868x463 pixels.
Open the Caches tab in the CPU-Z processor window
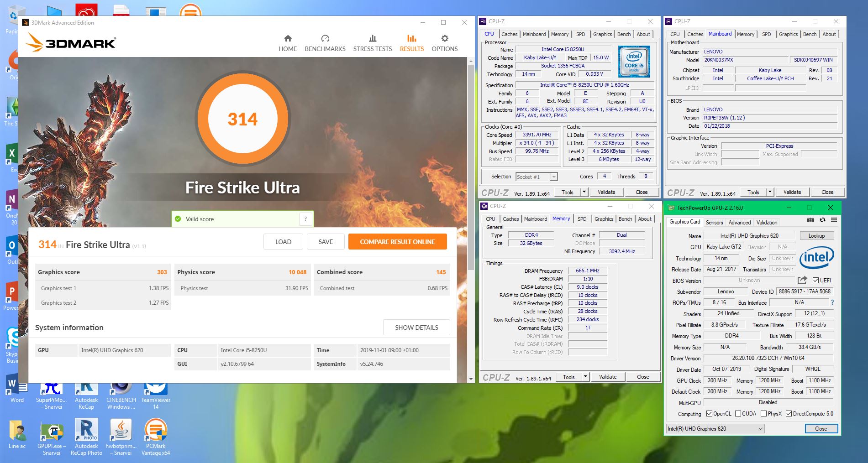510,34
